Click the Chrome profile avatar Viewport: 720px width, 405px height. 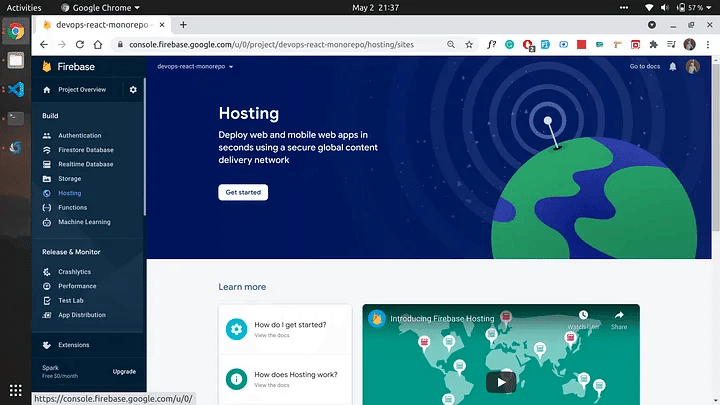point(689,45)
